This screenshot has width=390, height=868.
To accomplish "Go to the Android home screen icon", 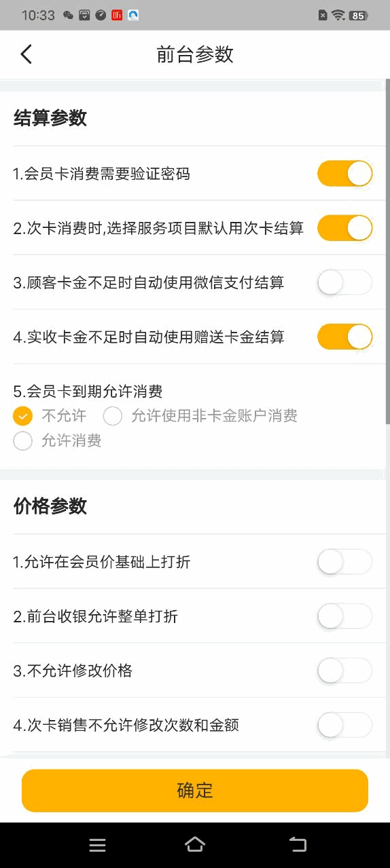I will point(195,844).
